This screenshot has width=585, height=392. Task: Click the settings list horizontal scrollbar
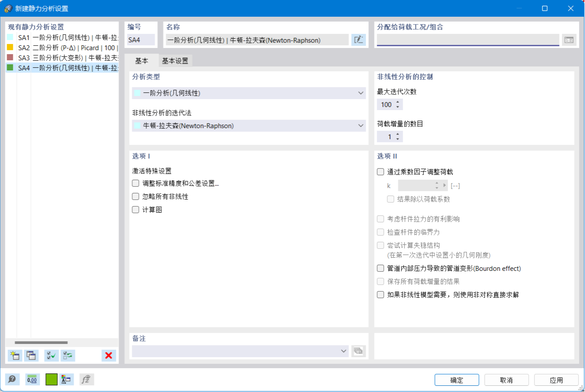(x=41, y=342)
